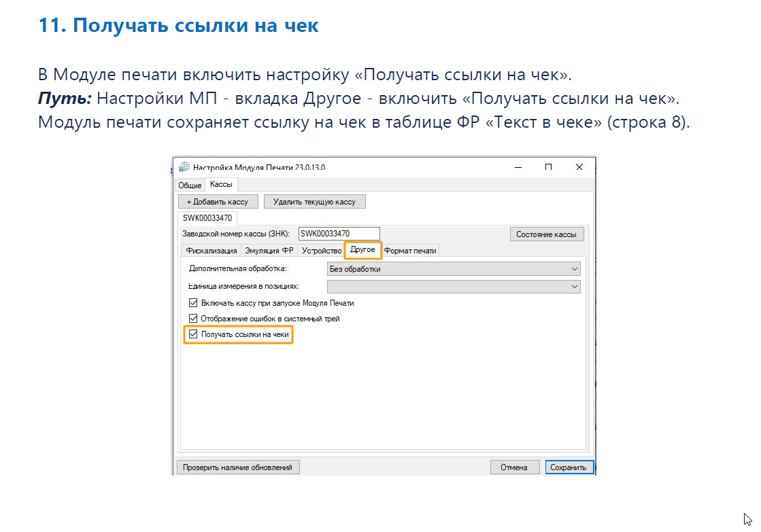Minimize the Настройка Модуля Печати window

point(518,167)
